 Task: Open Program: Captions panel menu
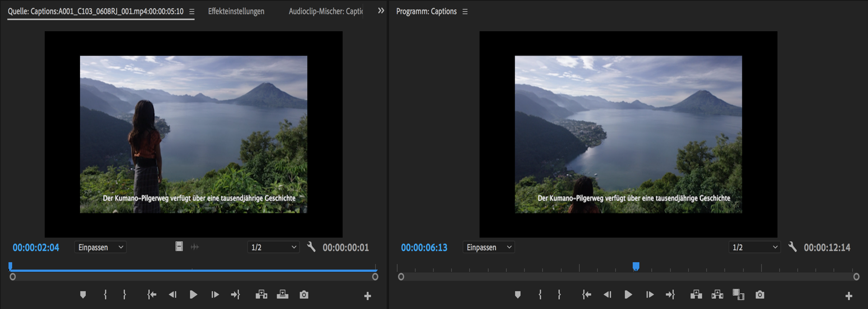pos(465,12)
